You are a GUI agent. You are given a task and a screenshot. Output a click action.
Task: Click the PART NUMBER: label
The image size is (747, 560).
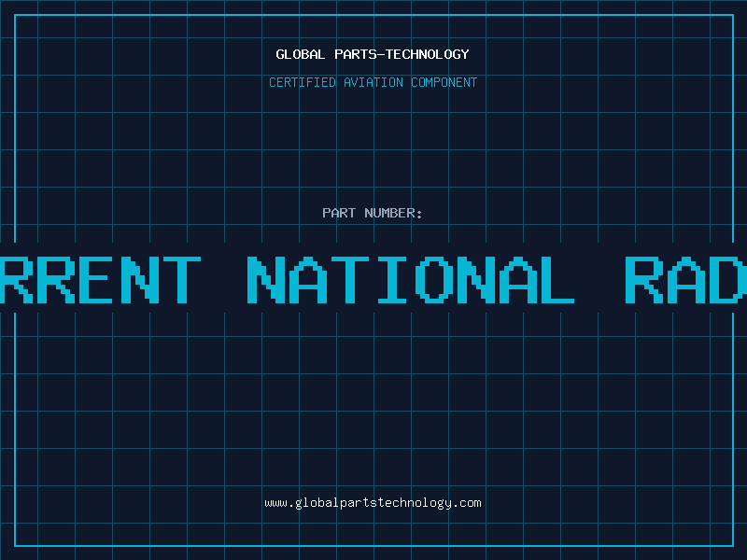(x=373, y=213)
